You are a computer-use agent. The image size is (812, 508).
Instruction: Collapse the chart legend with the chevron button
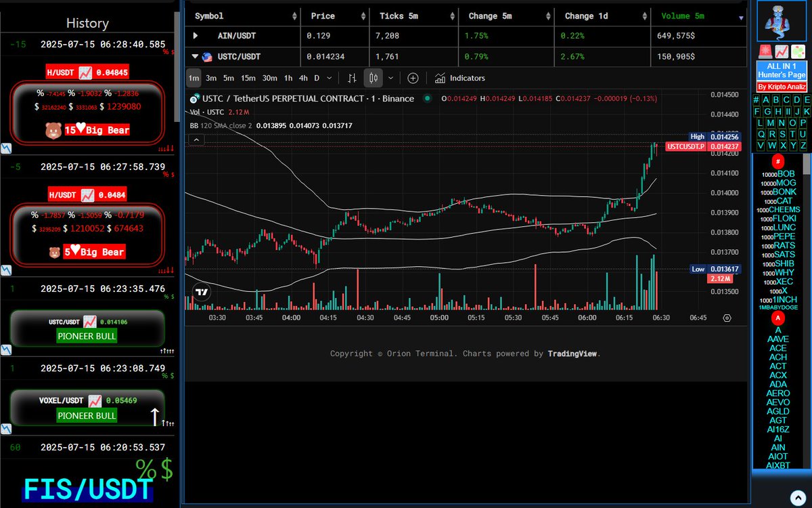(x=196, y=140)
